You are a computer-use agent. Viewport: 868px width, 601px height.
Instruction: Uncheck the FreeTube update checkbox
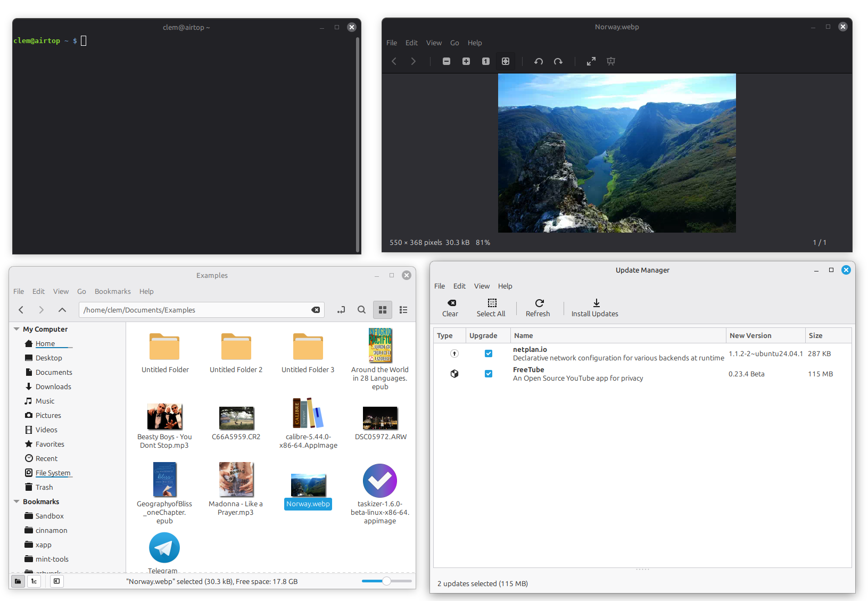pos(489,374)
